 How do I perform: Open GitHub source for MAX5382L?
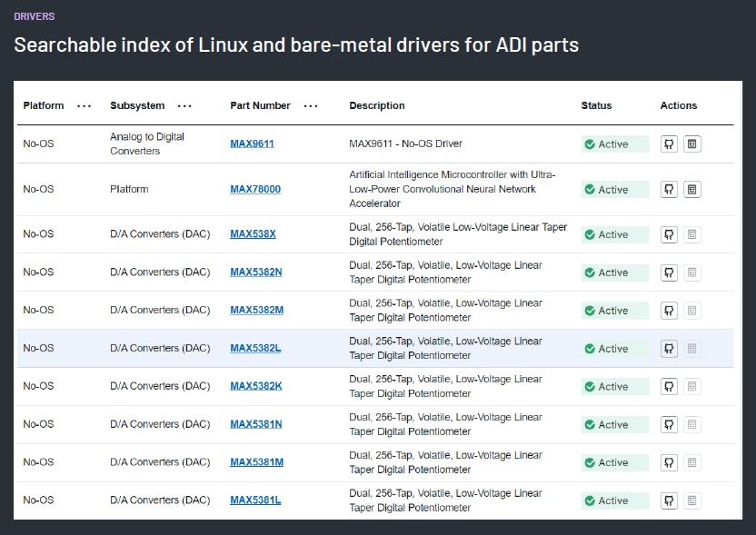tap(670, 348)
